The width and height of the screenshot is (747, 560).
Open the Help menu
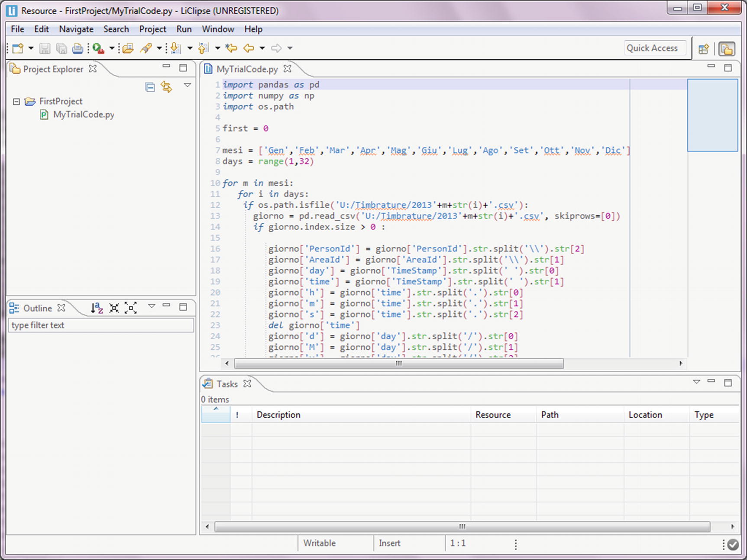click(253, 29)
